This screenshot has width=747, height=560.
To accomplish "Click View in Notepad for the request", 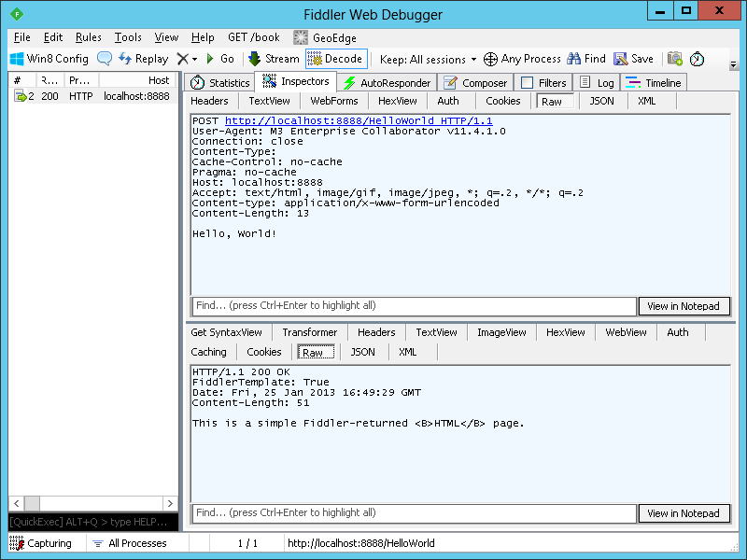I will [x=684, y=306].
